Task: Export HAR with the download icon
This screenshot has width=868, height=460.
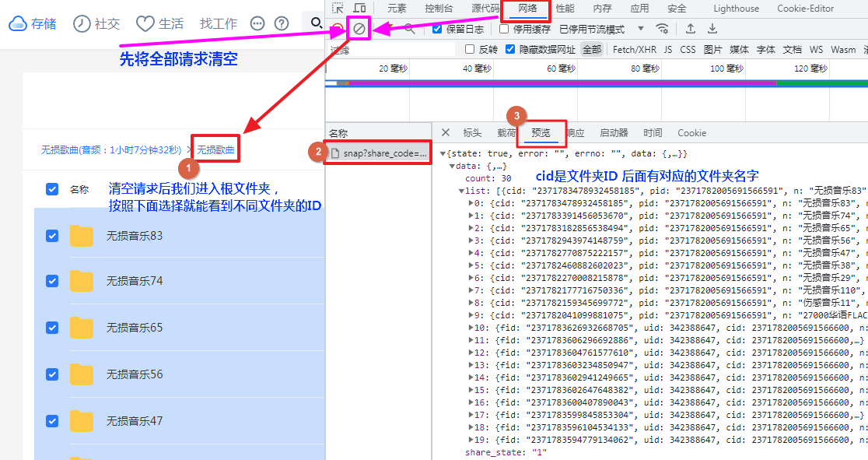Action: (x=712, y=28)
